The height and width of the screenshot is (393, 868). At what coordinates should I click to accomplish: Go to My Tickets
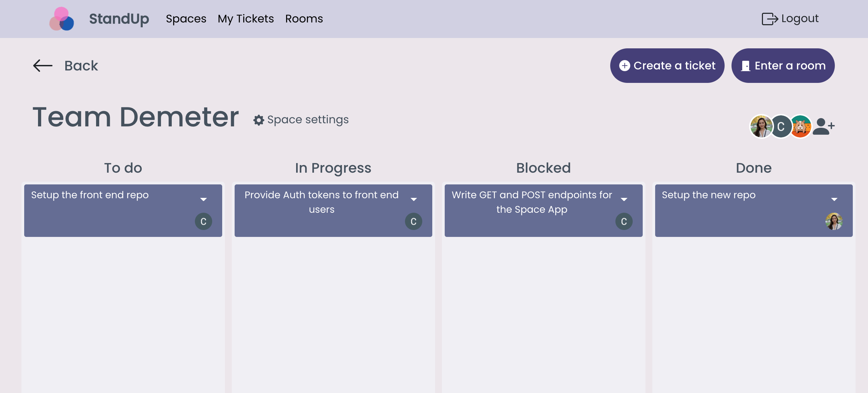246,19
